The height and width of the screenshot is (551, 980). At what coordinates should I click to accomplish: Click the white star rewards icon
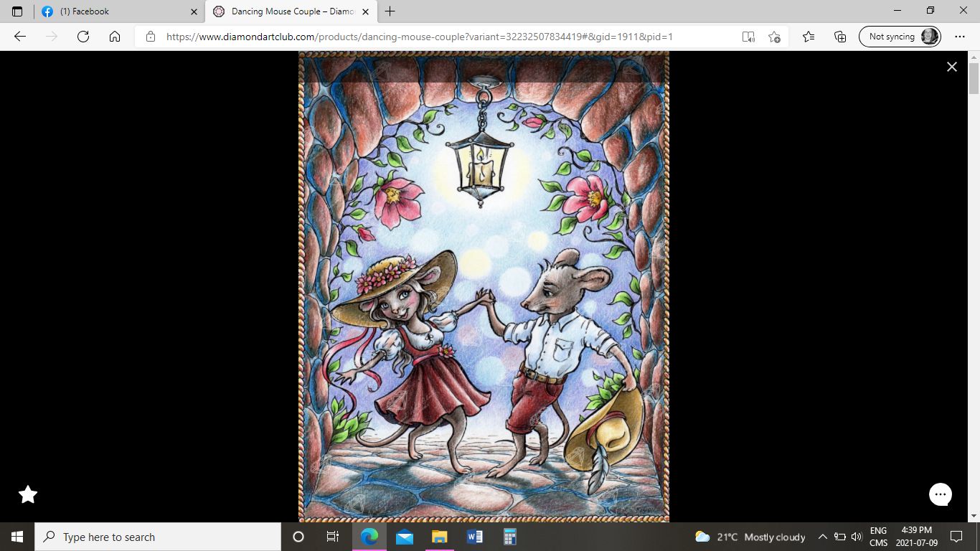(28, 494)
